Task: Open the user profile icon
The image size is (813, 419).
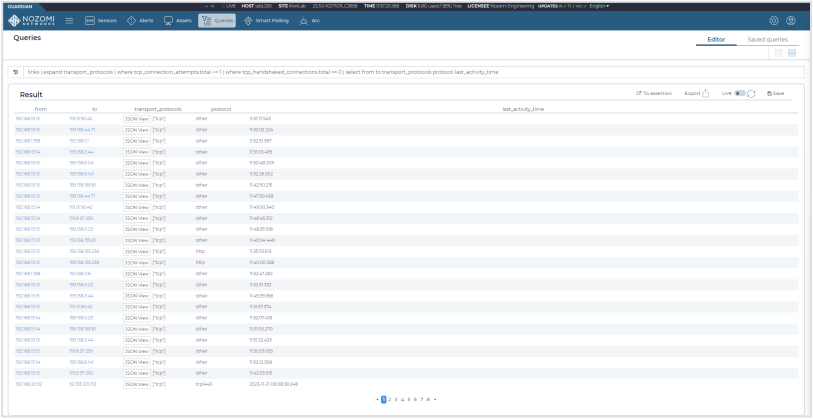Action: (x=792, y=20)
